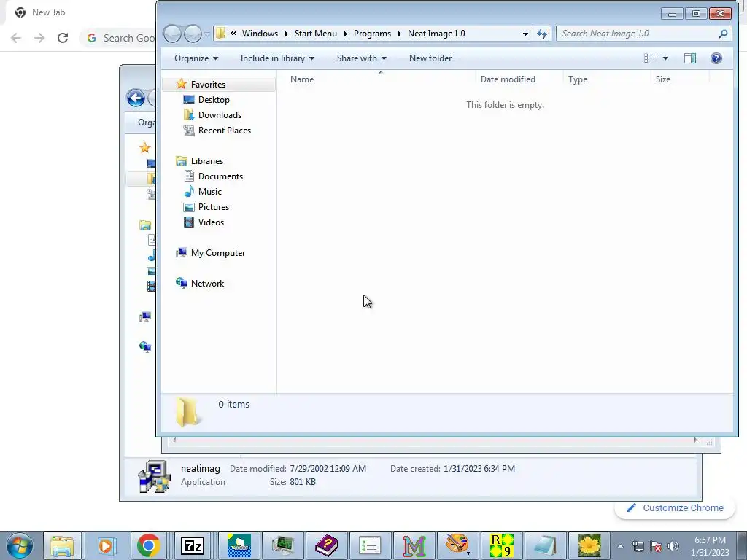Open the Music library

point(209,192)
